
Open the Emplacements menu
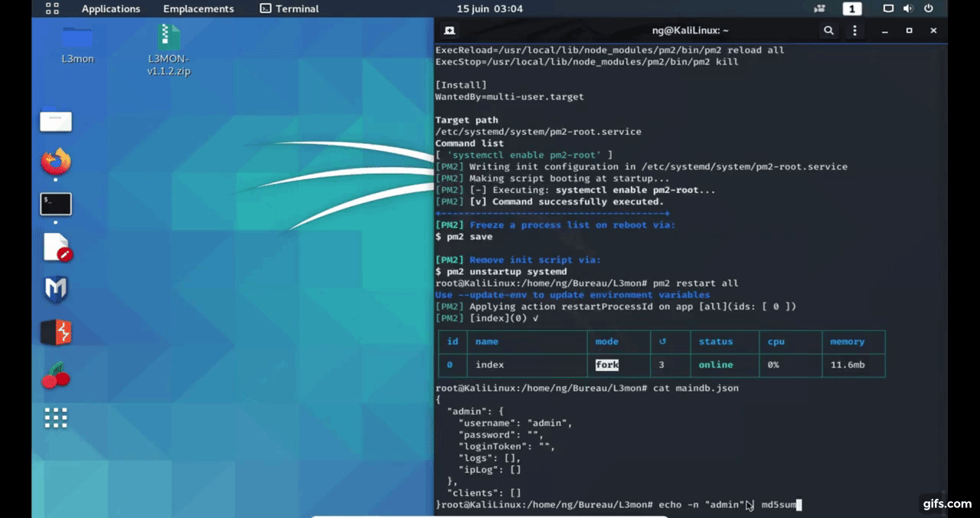pos(198,8)
